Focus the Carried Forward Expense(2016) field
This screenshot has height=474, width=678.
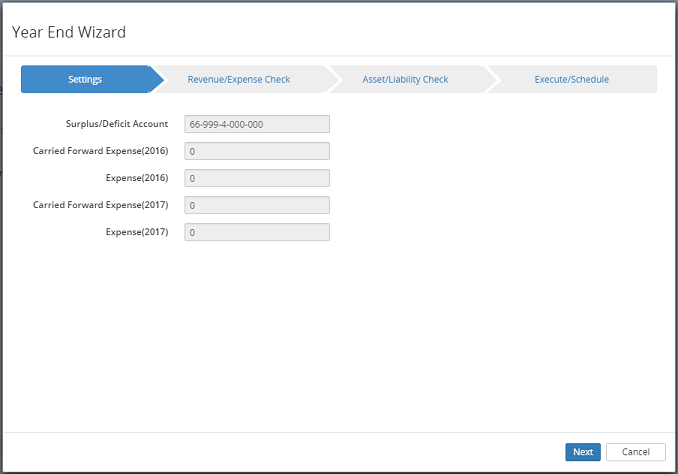tap(257, 151)
